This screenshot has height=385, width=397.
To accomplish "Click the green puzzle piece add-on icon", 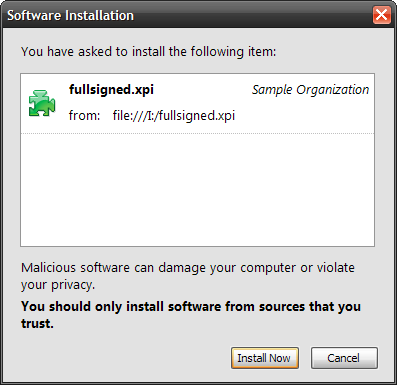I will pyautogui.click(x=42, y=103).
